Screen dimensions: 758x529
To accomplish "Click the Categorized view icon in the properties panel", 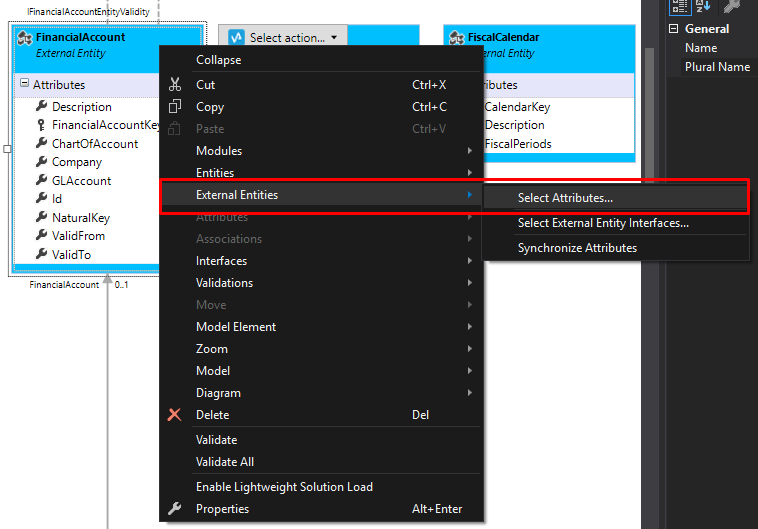I will coord(680,7).
